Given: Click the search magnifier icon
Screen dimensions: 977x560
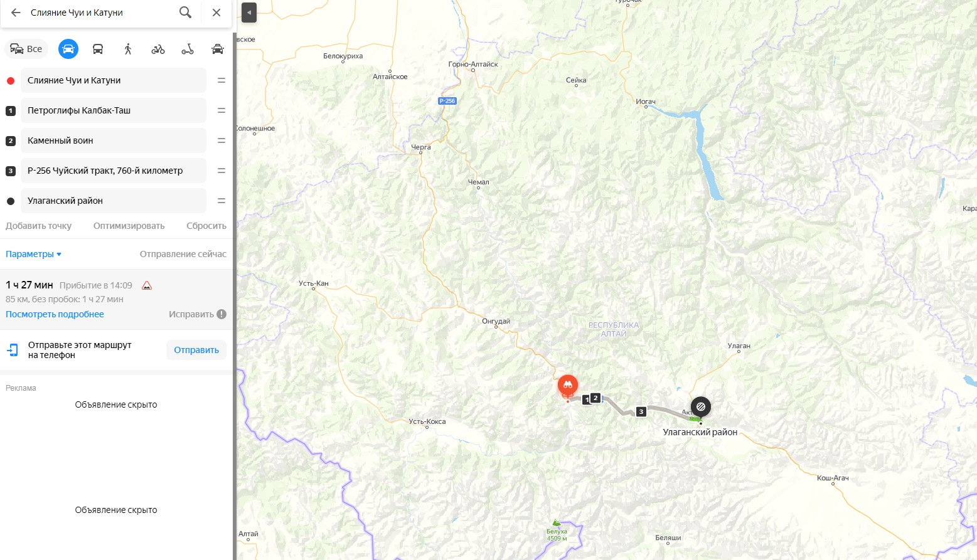Looking at the screenshot, I should [x=185, y=13].
